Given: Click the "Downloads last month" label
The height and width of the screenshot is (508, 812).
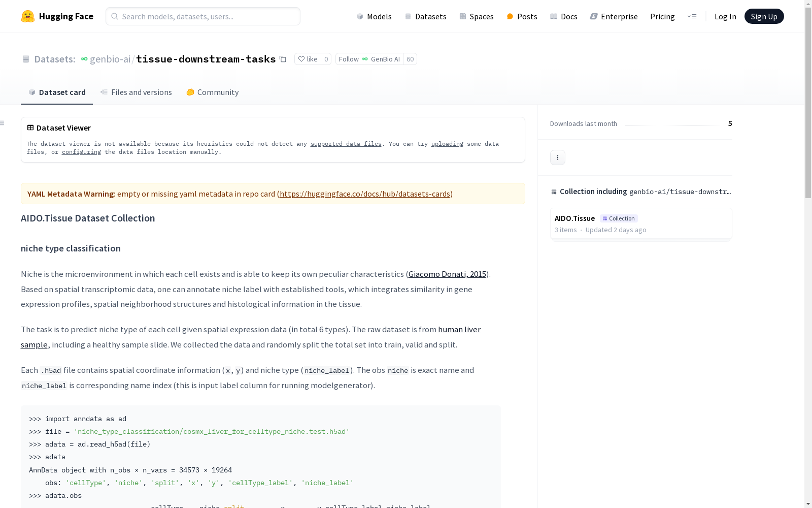Looking at the screenshot, I should coord(584,124).
